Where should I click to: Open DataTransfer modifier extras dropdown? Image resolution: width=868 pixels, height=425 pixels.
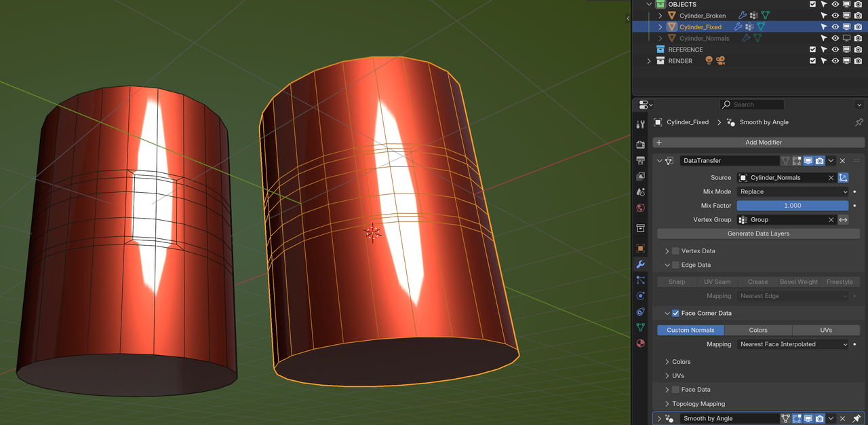point(831,161)
